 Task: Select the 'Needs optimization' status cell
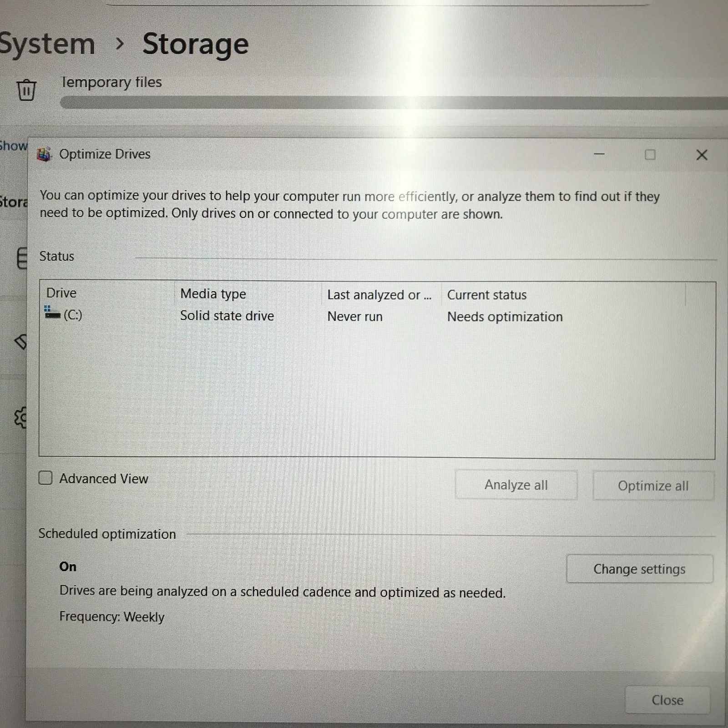point(505,317)
